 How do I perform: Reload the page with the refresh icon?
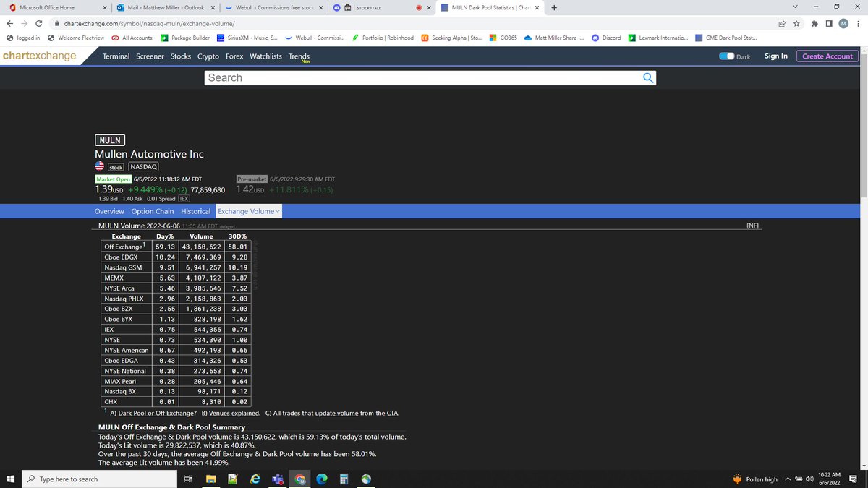(38, 23)
